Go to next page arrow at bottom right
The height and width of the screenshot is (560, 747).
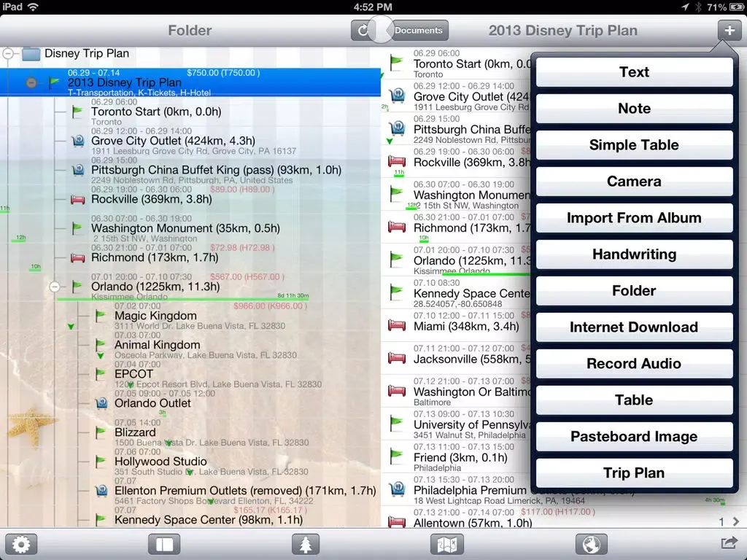736,522
